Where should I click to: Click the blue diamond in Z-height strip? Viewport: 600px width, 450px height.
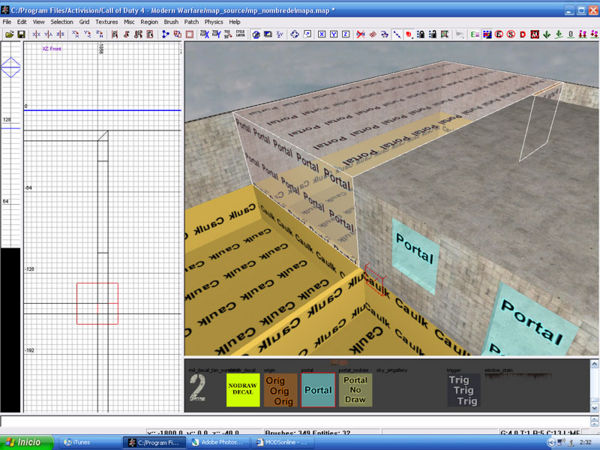[11, 67]
